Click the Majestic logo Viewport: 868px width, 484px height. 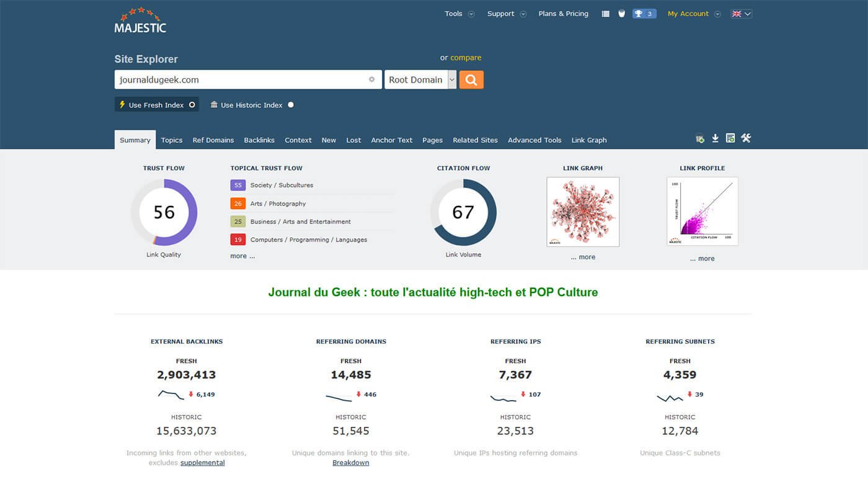[140, 20]
